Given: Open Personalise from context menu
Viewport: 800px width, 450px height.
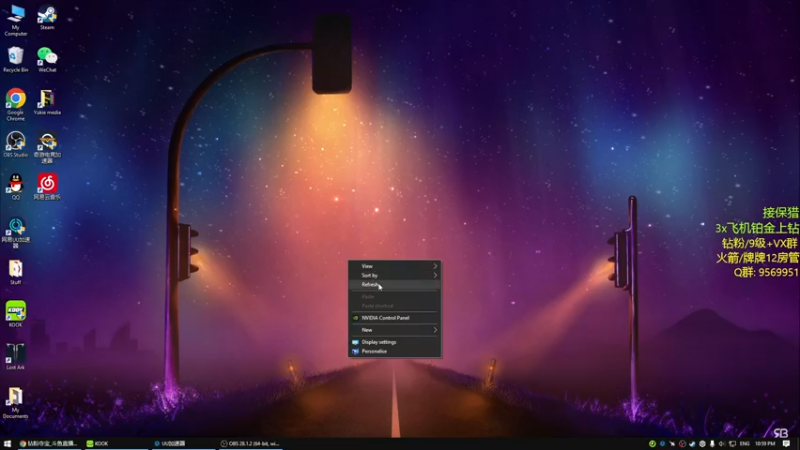Looking at the screenshot, I should (394, 352).
